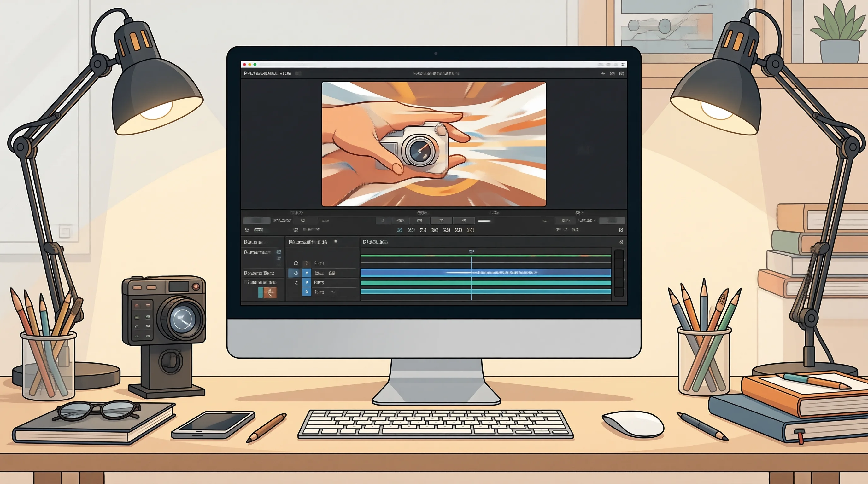Toggle the dark square button on the first track
Image resolution: width=868 pixels, height=484 pixels.
tap(307, 263)
